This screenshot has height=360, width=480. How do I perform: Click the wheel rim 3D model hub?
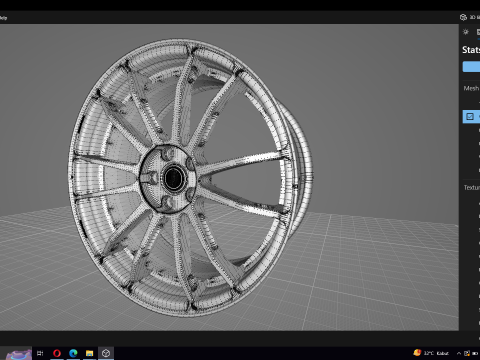click(x=173, y=178)
